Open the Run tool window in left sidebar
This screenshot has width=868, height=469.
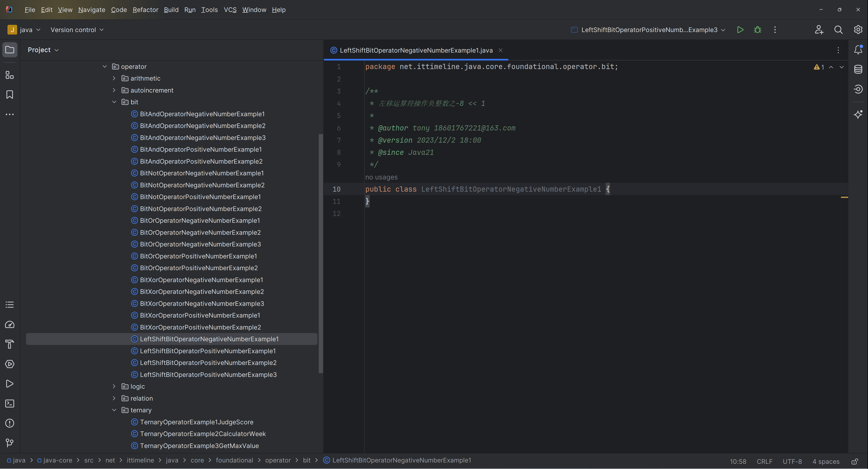pyautogui.click(x=10, y=384)
